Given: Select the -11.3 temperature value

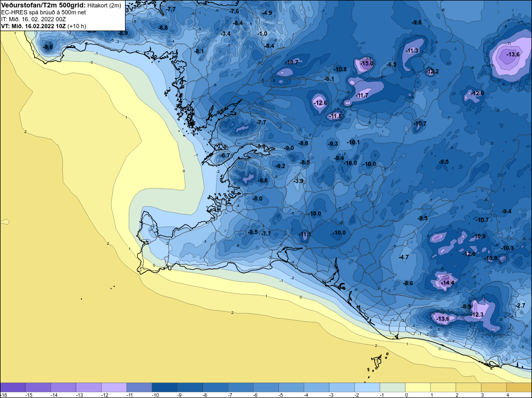Looking at the screenshot, I should (x=412, y=51).
